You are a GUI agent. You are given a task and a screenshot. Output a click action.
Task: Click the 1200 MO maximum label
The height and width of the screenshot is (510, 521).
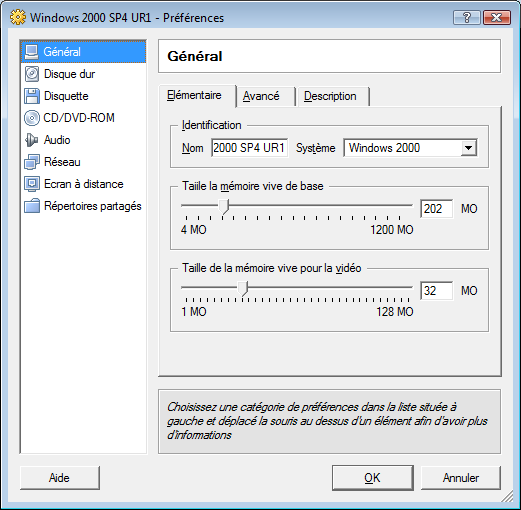[x=392, y=230]
